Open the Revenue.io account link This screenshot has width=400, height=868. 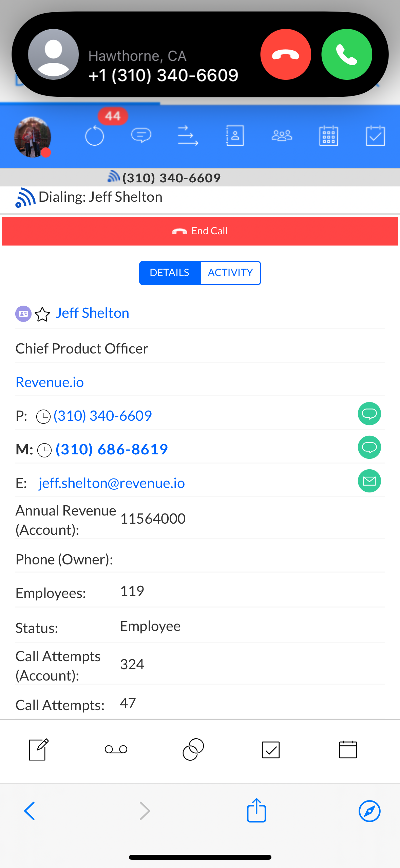(50, 382)
